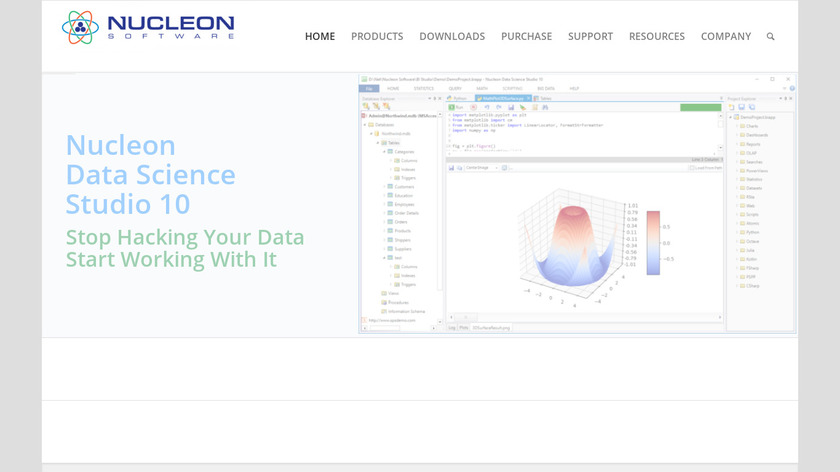This screenshot has width=840, height=472.
Task: Click the 'Nucleon Data Science Studio 10' heading
Action: tap(151, 175)
